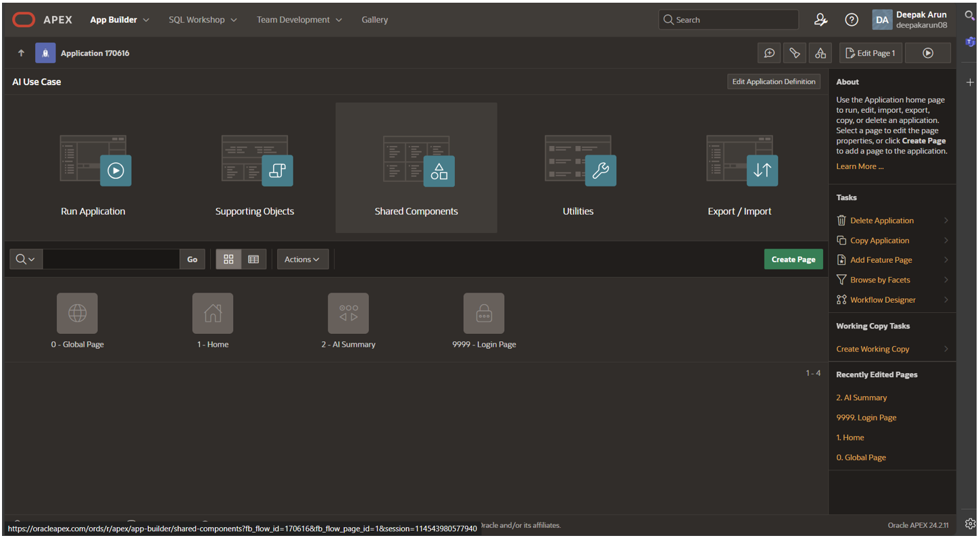The image size is (980, 540).
Task: Expand the search options magnifier dropdown
Action: tap(26, 259)
